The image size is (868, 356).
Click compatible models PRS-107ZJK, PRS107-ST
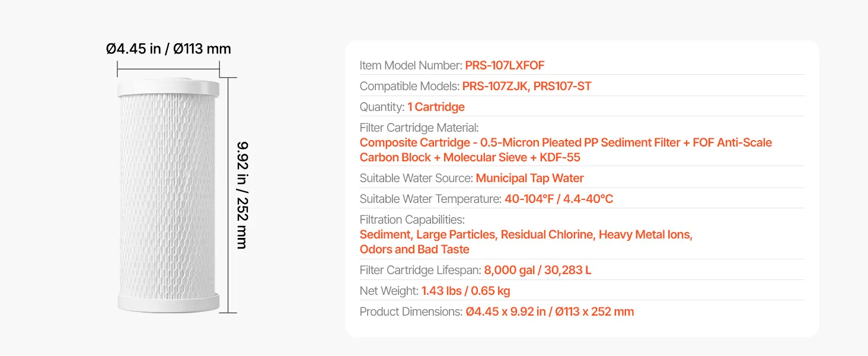click(x=526, y=86)
